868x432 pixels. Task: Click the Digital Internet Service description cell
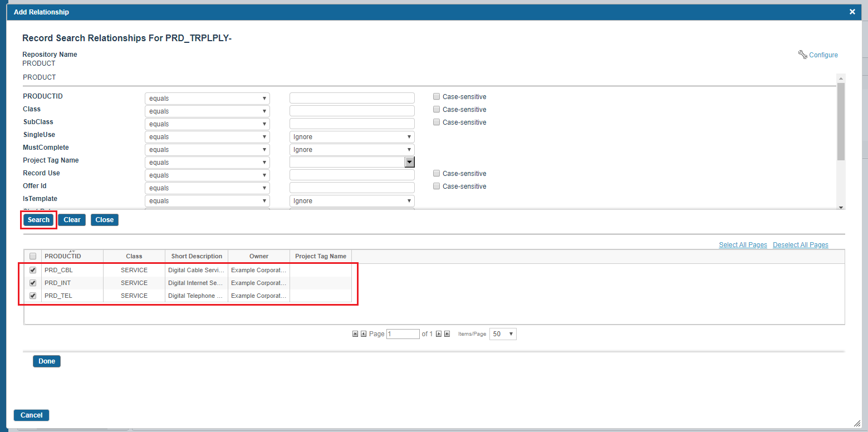click(197, 283)
